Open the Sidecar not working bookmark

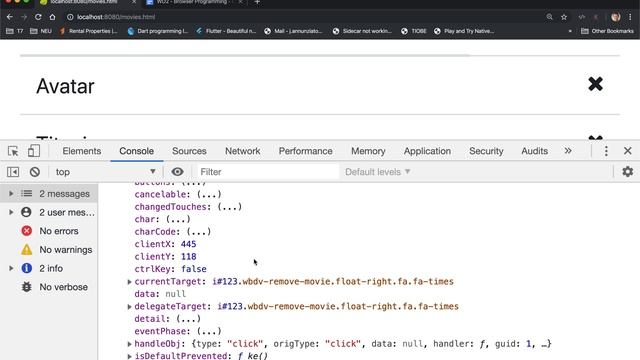click(x=362, y=31)
